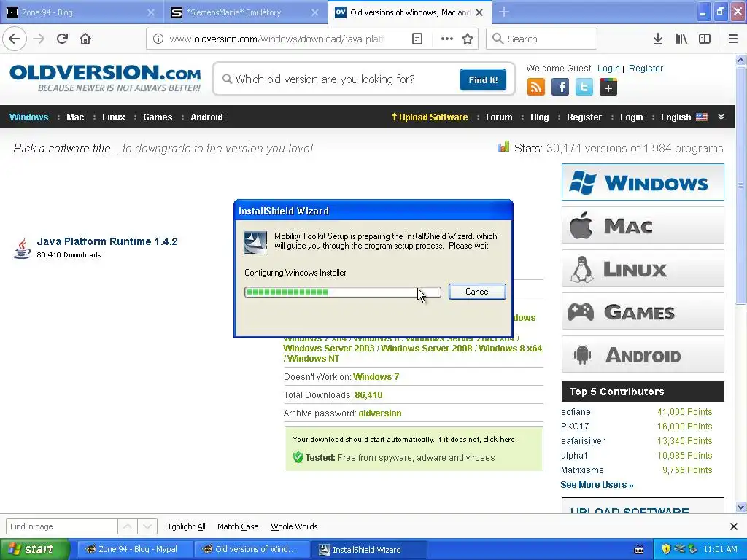The height and width of the screenshot is (560, 747).
Task: Open the Linux nav menu item
Action: pyautogui.click(x=113, y=117)
